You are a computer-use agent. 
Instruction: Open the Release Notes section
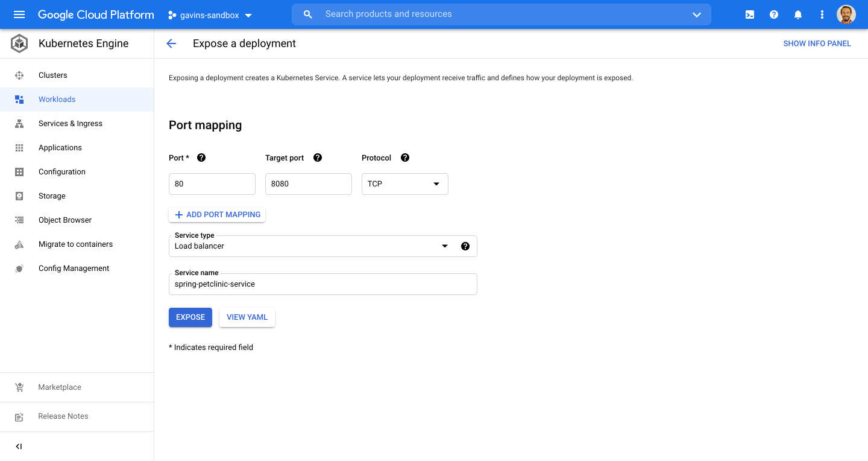click(63, 416)
